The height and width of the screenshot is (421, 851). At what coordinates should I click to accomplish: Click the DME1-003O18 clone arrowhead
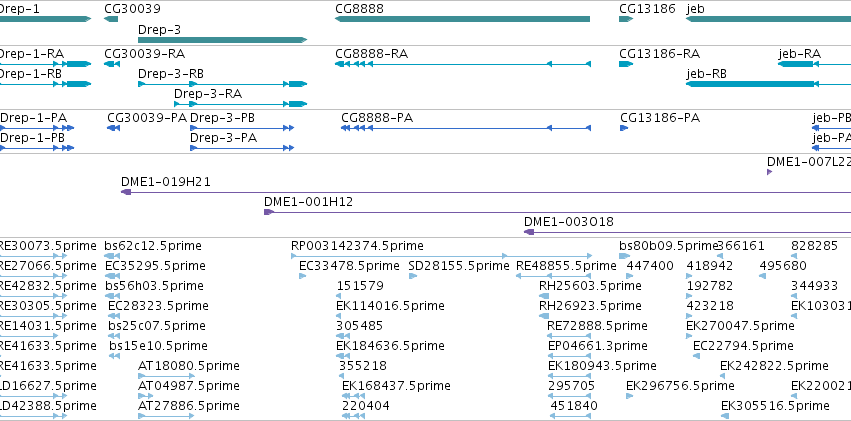(x=529, y=232)
